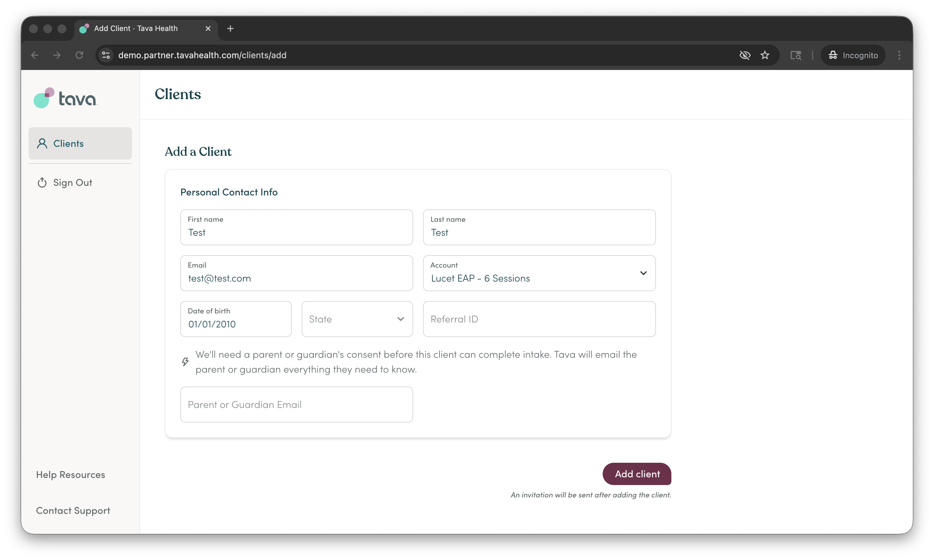934x560 pixels.
Task: Open Help Resources link
Action: (x=71, y=475)
